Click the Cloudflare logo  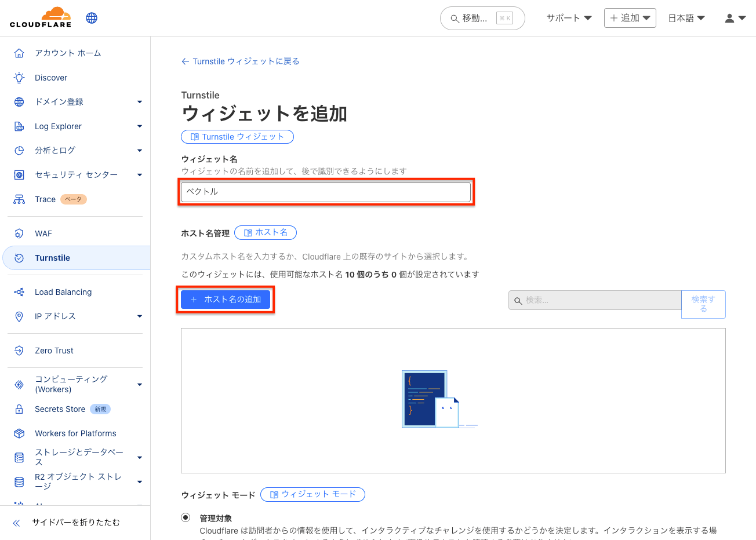pos(39,17)
